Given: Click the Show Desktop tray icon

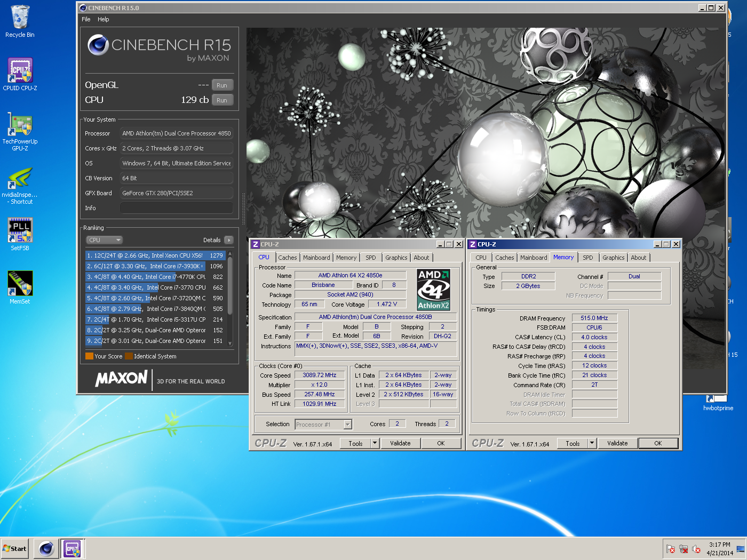Looking at the screenshot, I should tap(741, 549).
